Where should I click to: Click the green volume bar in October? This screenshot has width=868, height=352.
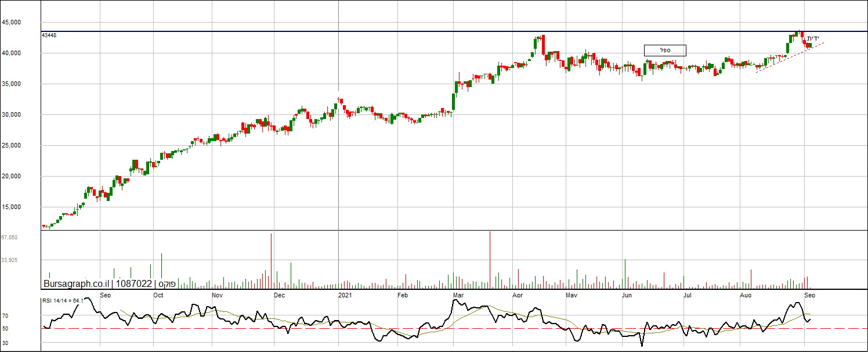click(161, 267)
